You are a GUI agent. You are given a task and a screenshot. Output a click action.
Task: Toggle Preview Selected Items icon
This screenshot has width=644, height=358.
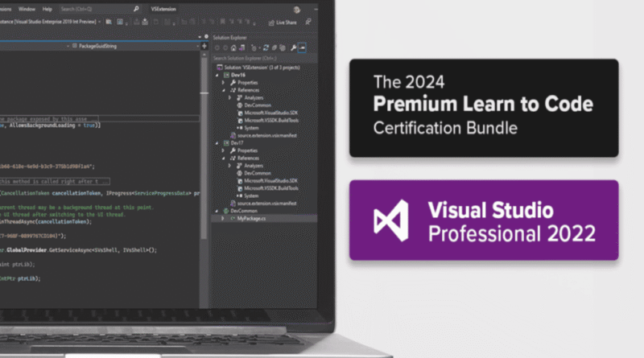(x=303, y=48)
